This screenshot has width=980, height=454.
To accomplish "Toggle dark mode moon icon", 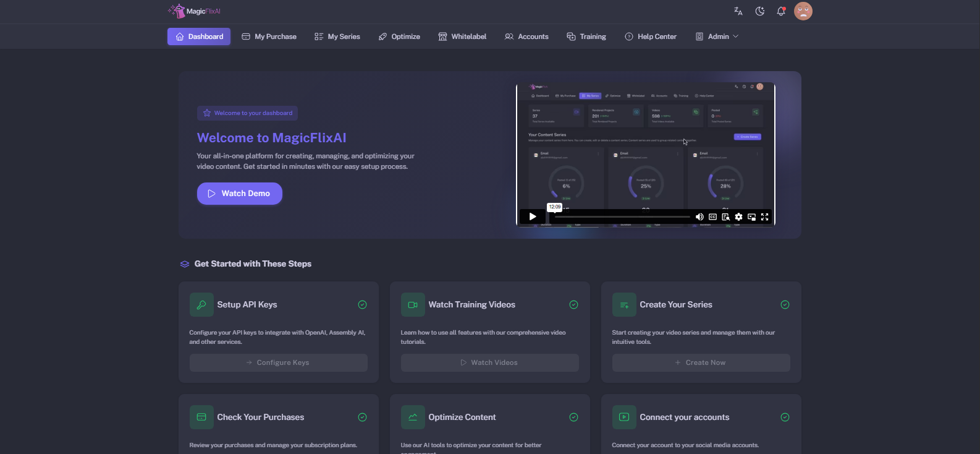I will (x=759, y=11).
